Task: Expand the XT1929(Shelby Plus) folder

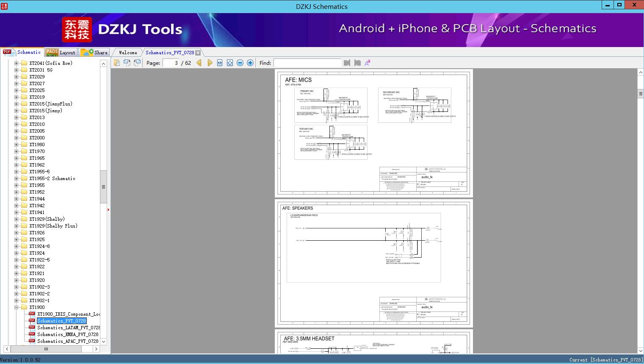Action: pyautogui.click(x=17, y=226)
